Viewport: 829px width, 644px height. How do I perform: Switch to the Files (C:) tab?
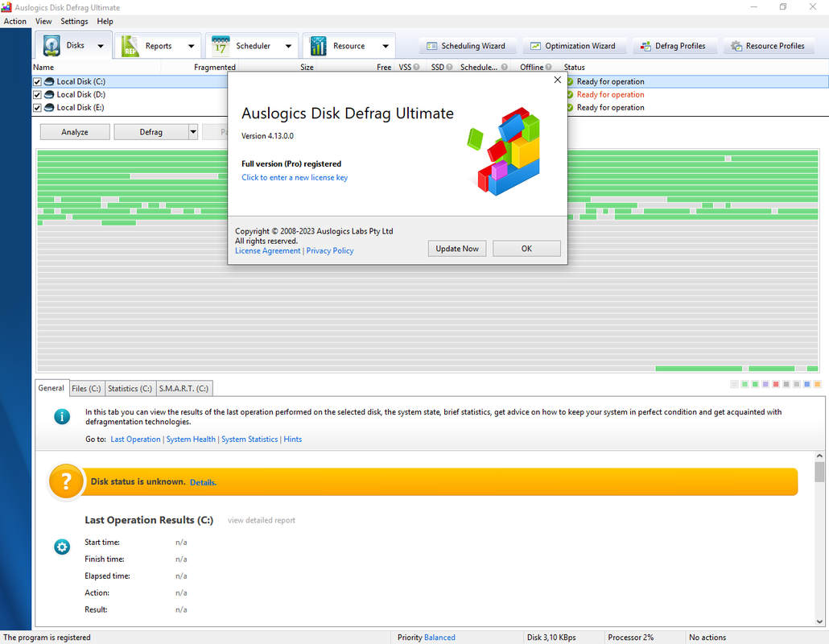click(x=86, y=389)
